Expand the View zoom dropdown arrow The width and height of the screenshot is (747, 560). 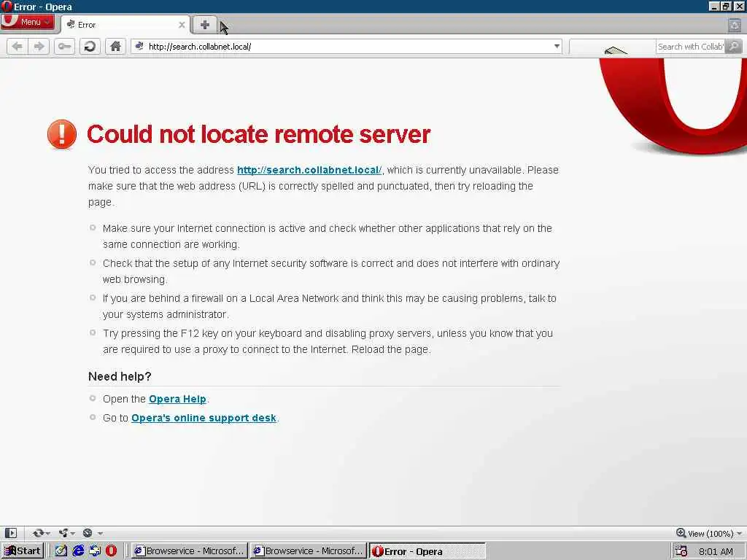[x=739, y=533]
